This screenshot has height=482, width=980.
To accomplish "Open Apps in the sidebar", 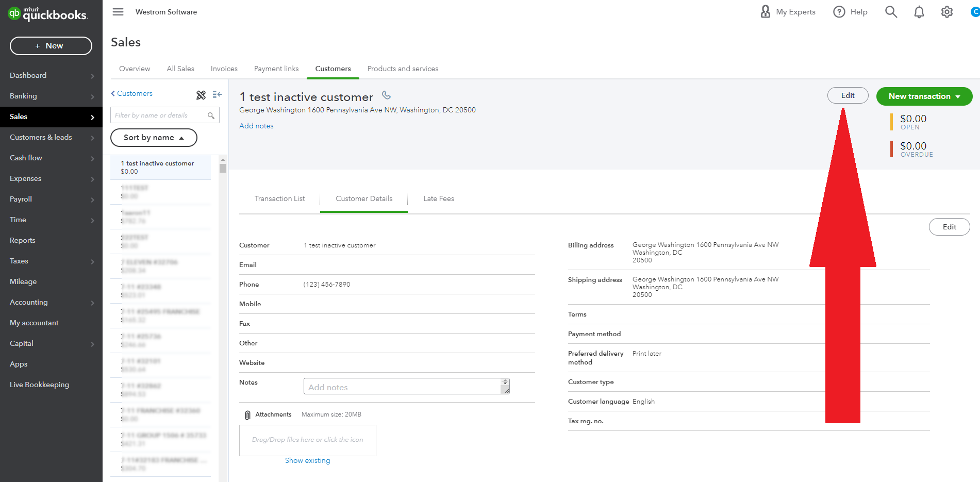I will point(19,364).
